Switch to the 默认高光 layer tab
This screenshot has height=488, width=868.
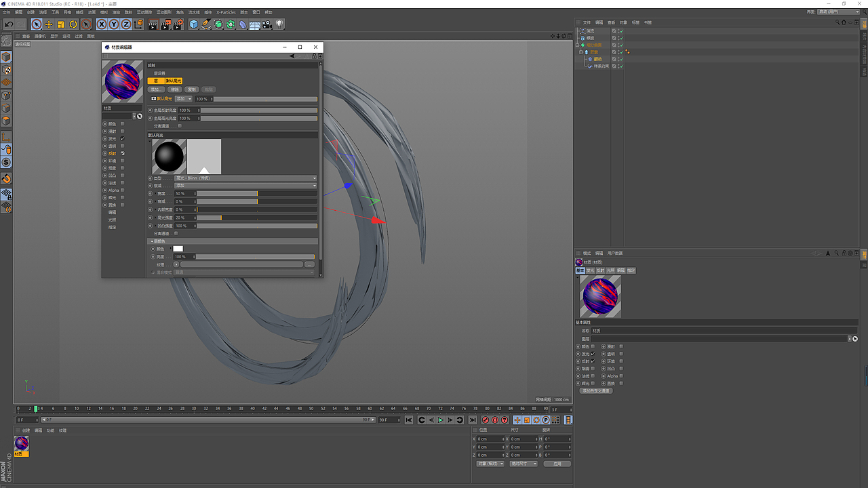point(174,81)
